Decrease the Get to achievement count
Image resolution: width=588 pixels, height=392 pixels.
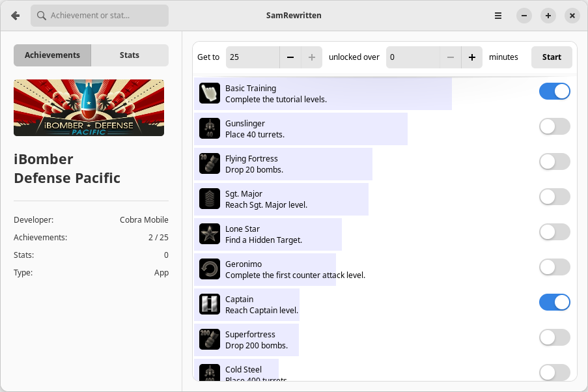290,57
